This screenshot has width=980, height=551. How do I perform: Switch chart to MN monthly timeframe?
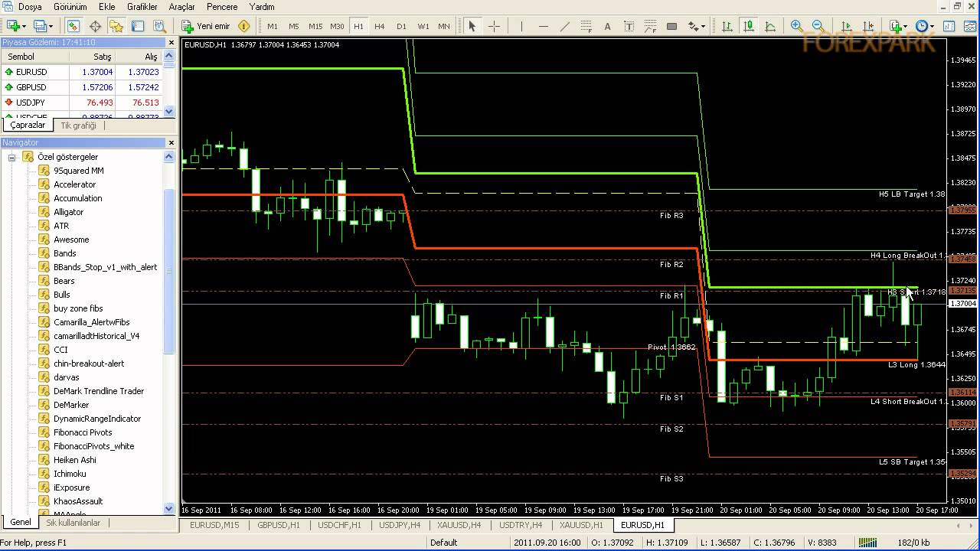pyautogui.click(x=444, y=26)
